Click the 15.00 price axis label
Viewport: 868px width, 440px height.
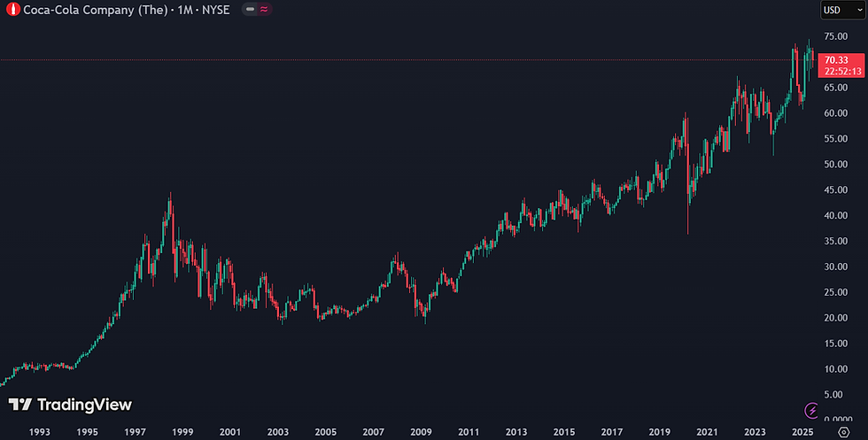[x=836, y=344]
